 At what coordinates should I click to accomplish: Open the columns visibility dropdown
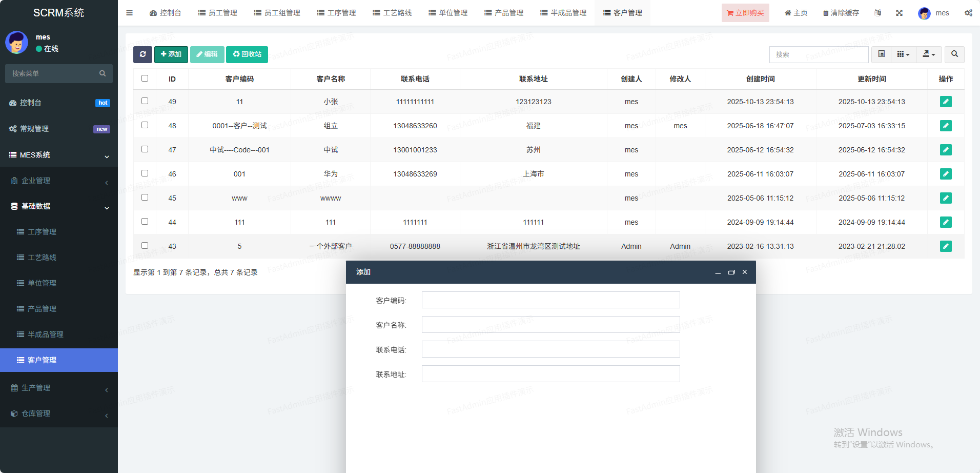click(903, 54)
